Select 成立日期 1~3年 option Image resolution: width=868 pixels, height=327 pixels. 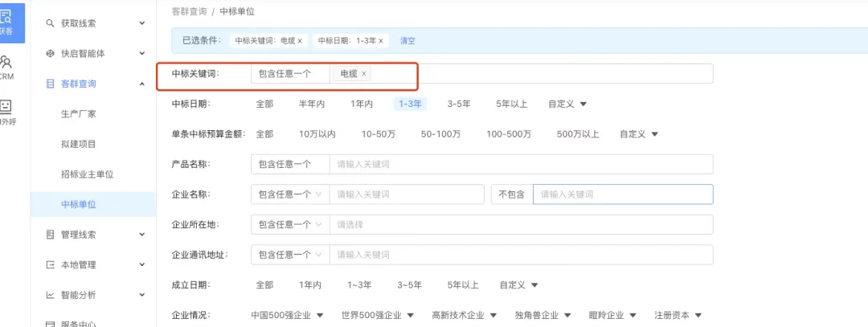pos(359,285)
